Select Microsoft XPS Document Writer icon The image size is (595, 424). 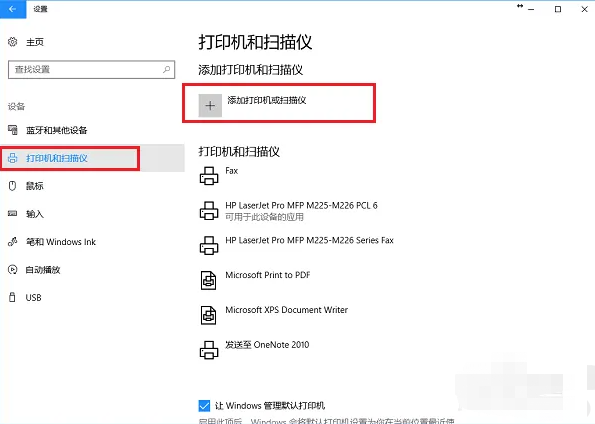pyautogui.click(x=208, y=315)
